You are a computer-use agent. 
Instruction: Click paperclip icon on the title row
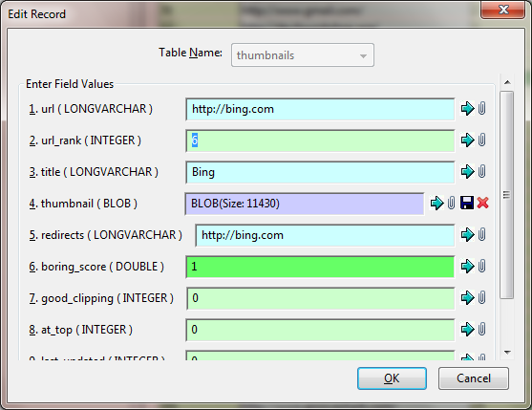coord(481,171)
